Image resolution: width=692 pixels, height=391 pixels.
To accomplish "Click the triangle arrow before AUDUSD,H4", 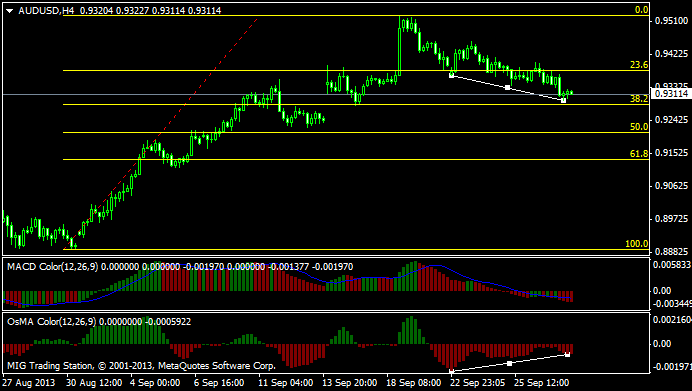I will click(x=9, y=11).
